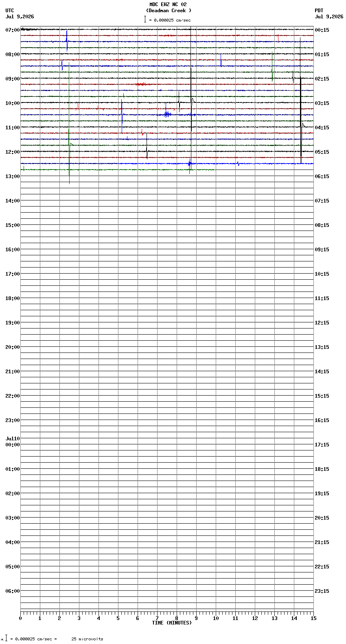Click the 12:00 UTC time label

click(13, 152)
